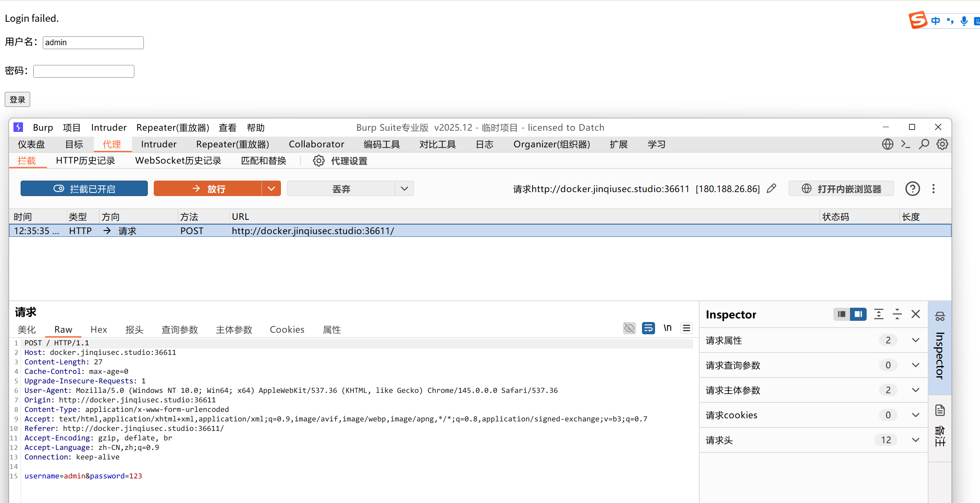Toggle non-printable characters \n display
980x503 pixels.
point(668,328)
